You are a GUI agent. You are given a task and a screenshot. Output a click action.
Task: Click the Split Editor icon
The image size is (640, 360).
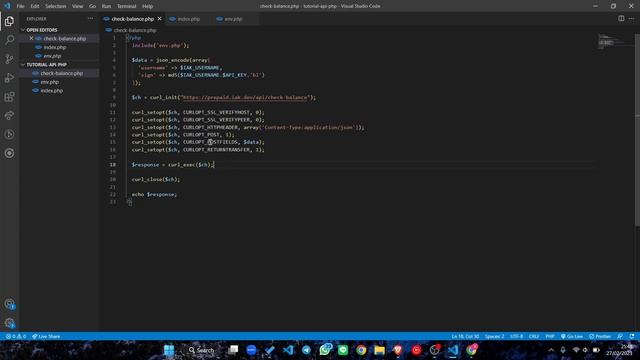[x=621, y=18]
